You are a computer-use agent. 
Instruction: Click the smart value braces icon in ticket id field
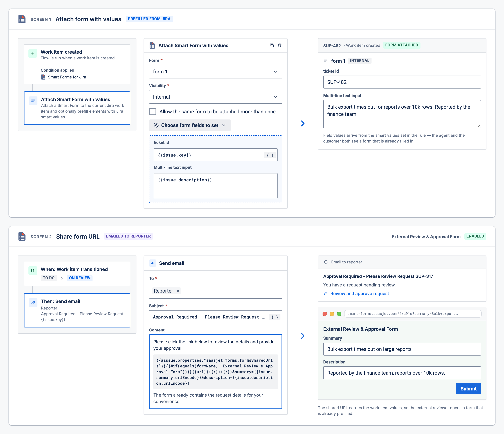[x=270, y=155]
